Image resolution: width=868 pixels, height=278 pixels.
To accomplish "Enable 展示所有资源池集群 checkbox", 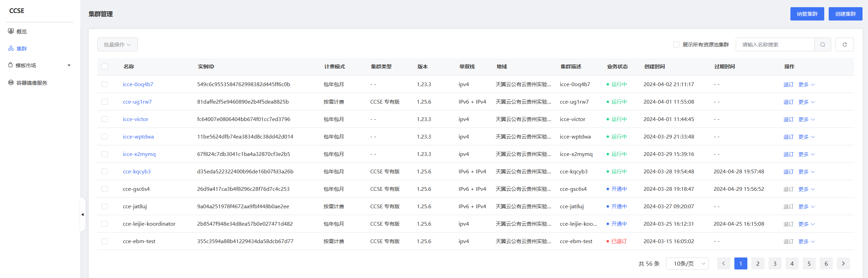I will [x=676, y=44].
